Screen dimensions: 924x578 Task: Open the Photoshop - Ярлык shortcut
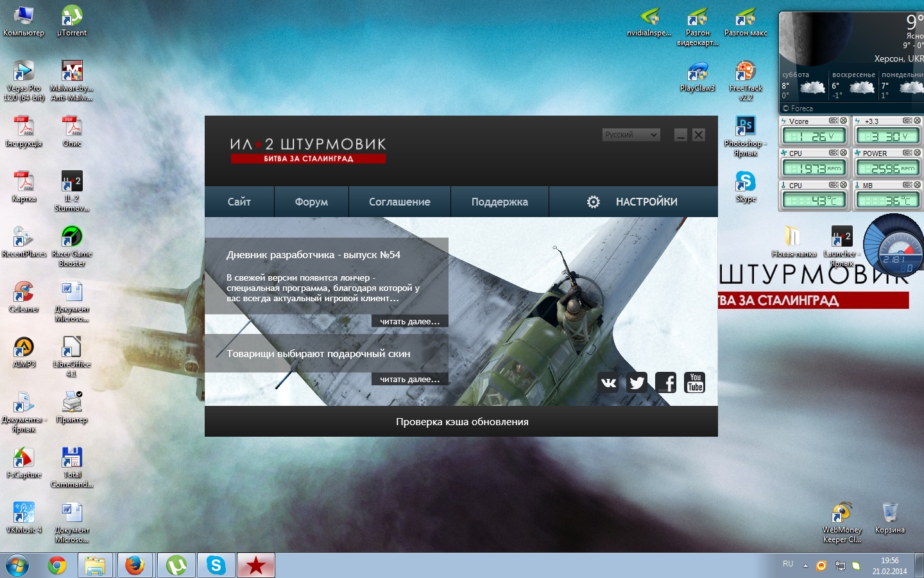746,136
